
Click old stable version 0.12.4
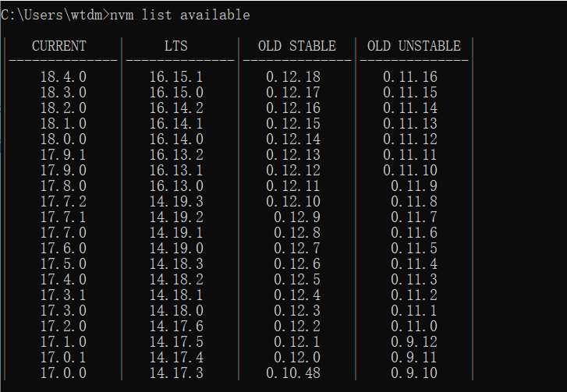297,295
